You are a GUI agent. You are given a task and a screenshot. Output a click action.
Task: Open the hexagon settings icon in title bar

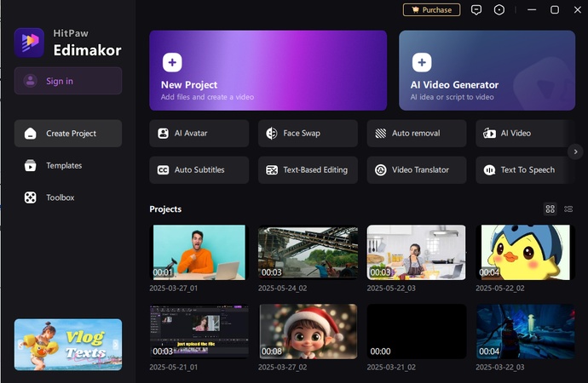point(499,10)
